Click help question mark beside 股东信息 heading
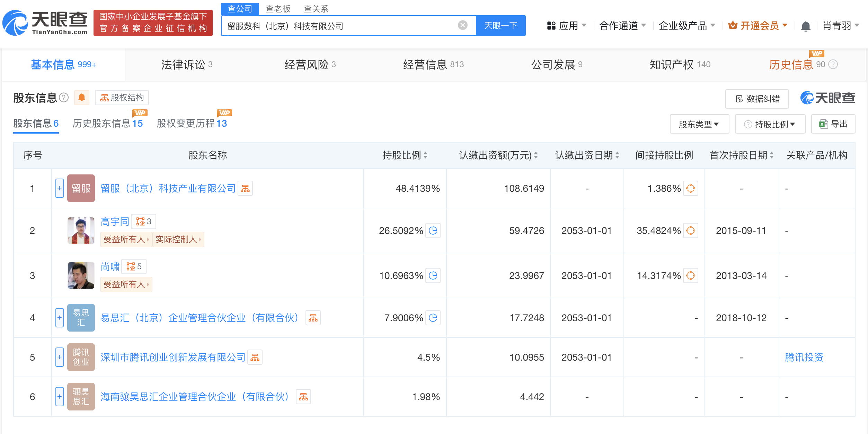 click(x=64, y=98)
